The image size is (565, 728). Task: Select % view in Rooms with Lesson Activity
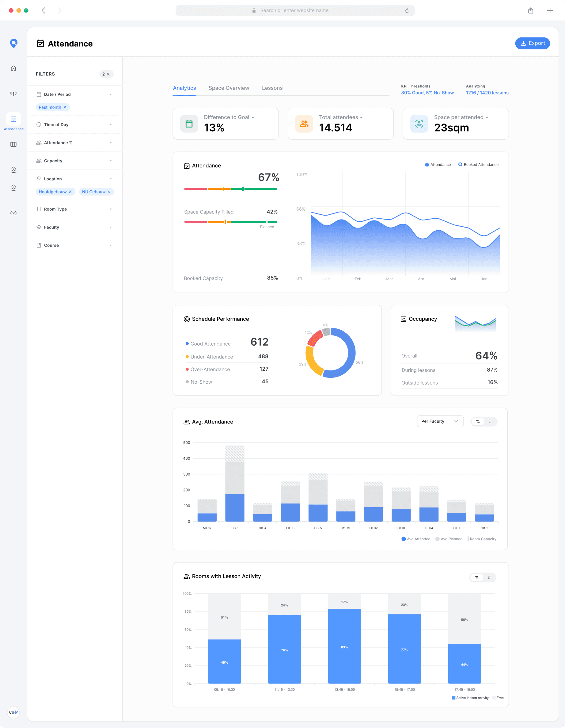(x=477, y=578)
